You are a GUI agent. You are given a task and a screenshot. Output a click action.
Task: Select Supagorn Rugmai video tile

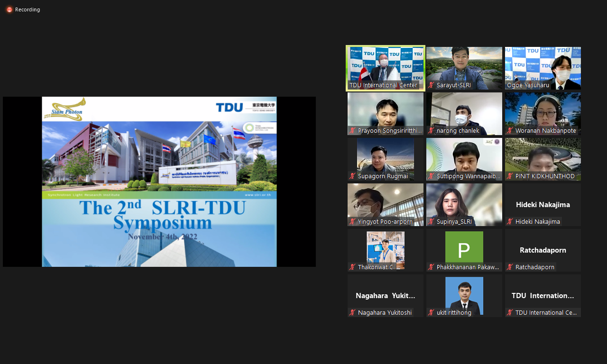click(386, 159)
